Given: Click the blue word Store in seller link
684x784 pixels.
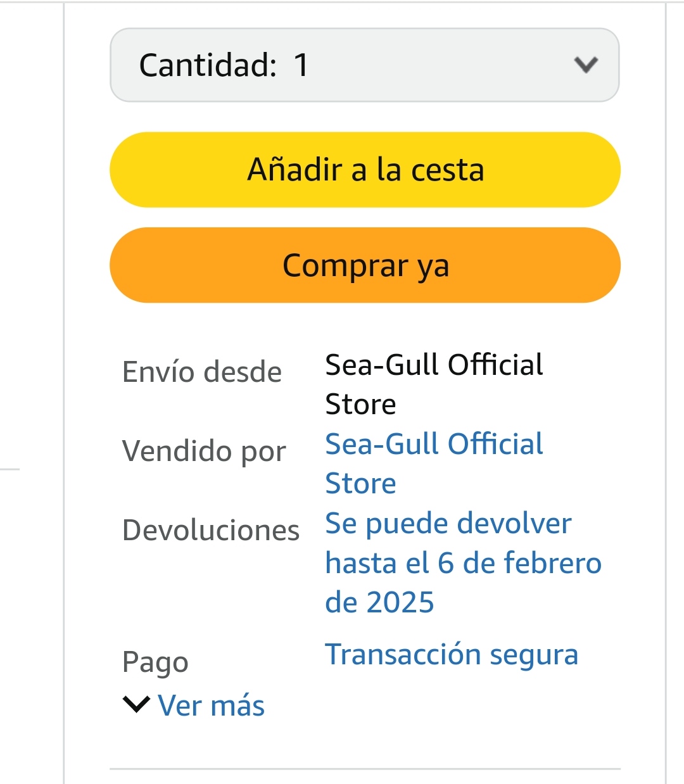Looking at the screenshot, I should (x=360, y=484).
